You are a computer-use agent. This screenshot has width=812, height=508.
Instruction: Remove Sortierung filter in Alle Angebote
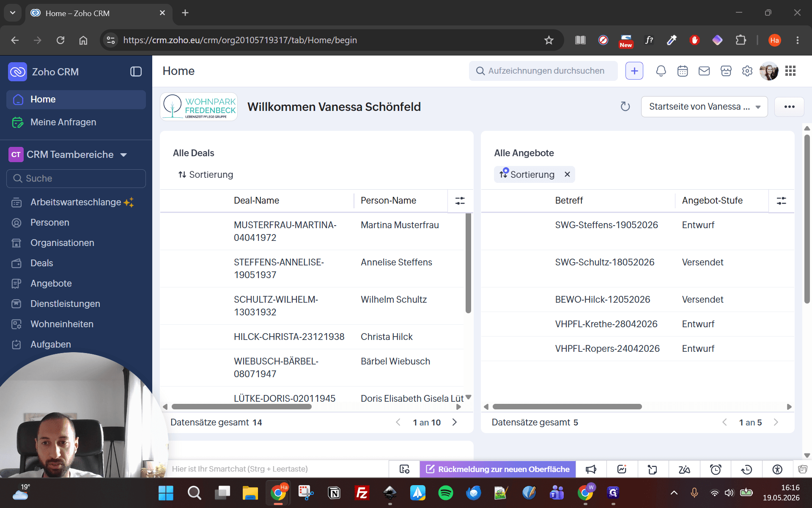[568, 174]
